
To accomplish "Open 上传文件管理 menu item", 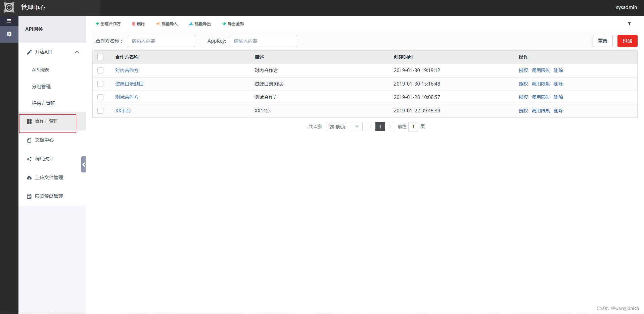I will (x=52, y=178).
